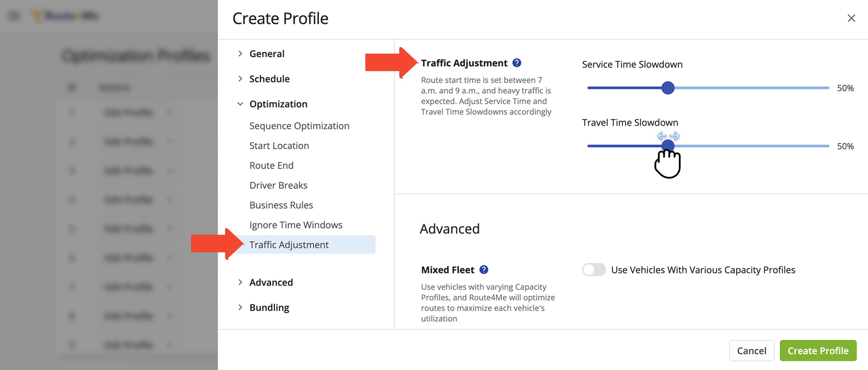Click the green Create Profile button
The width and height of the screenshot is (868, 370).
(818, 351)
